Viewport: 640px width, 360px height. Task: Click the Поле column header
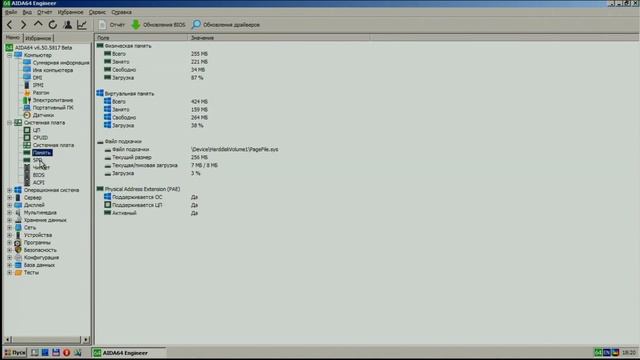coord(141,38)
